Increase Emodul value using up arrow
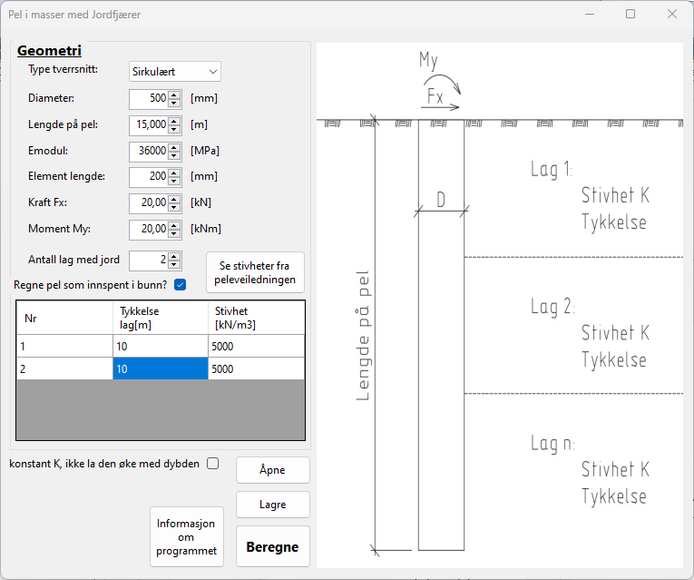Viewport: 694px width, 580px height. coord(174,147)
